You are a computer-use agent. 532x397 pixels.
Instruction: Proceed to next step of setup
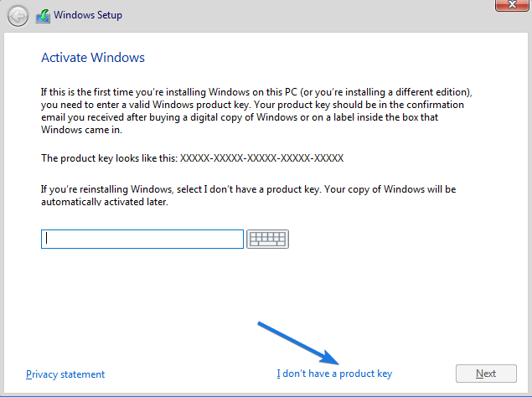(486, 374)
